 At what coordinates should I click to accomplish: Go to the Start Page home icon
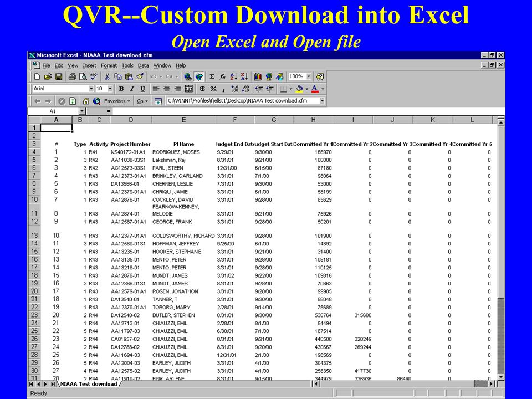86,101
